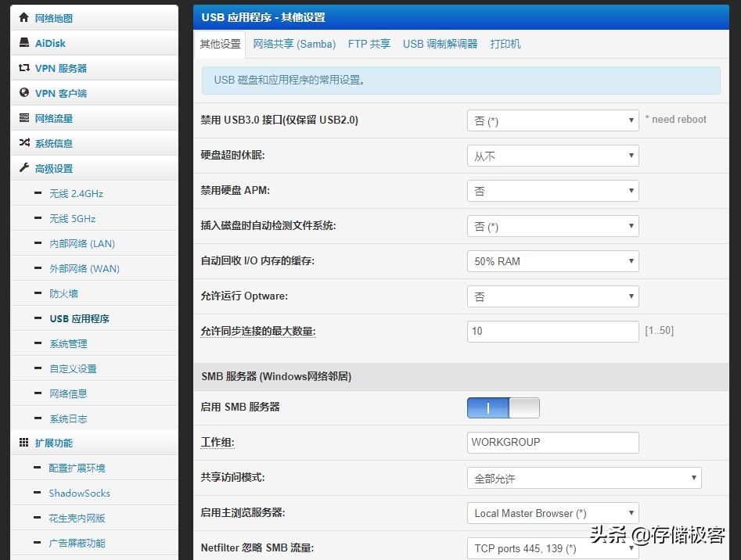The height and width of the screenshot is (560, 741).
Task: Toggle the 启用 SMB 服务器 switch
Action: click(503, 407)
